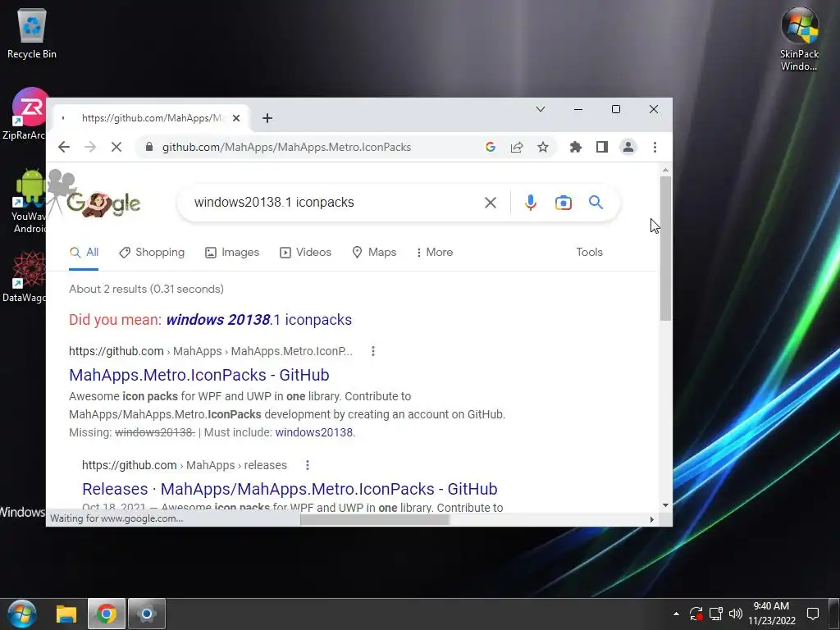840x630 pixels.
Task: Open options for MahApps.Metro.IconP result
Action: [x=373, y=351]
